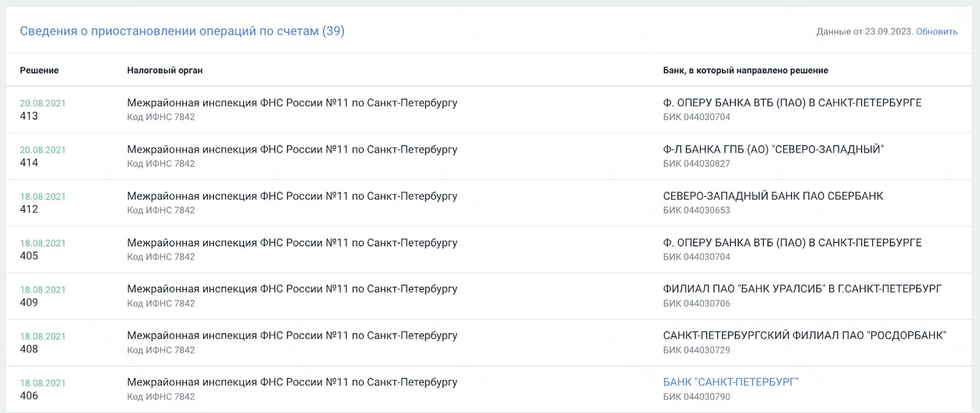Screen dimensions: 980x413
Task: Select decision number 412 row
Action: point(489,203)
